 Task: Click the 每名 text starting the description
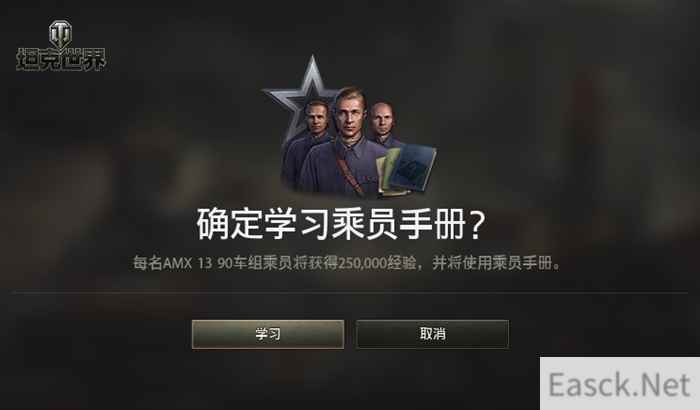pos(148,263)
